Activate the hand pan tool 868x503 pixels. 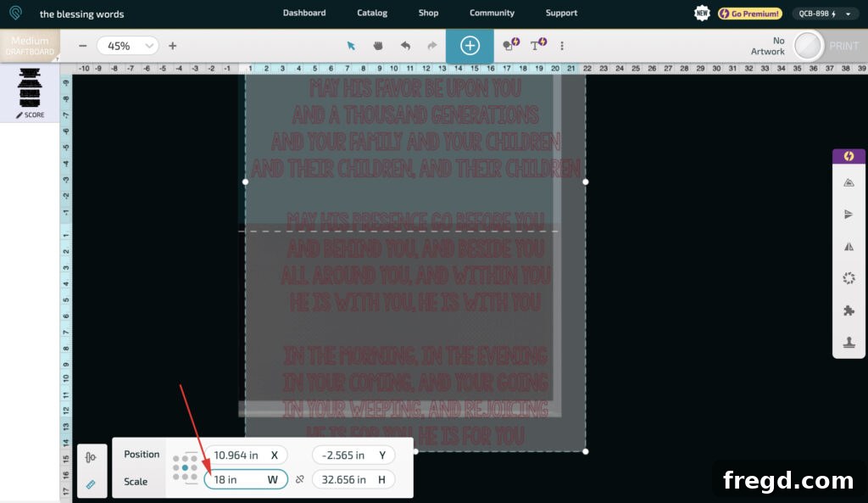(378, 46)
